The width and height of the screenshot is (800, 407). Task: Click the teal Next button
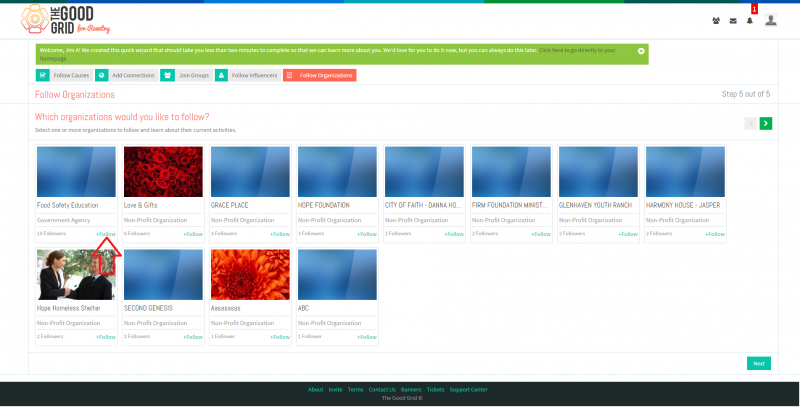point(759,364)
